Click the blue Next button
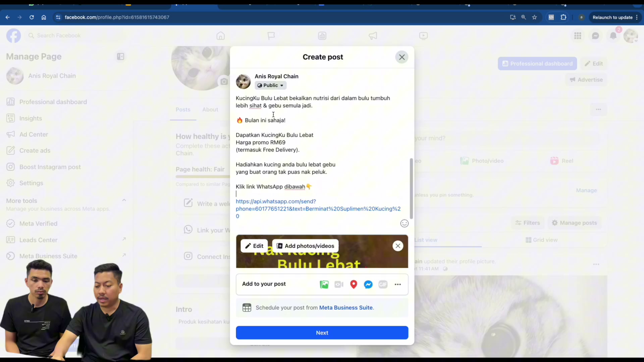This screenshot has height=362, width=644. point(322,333)
